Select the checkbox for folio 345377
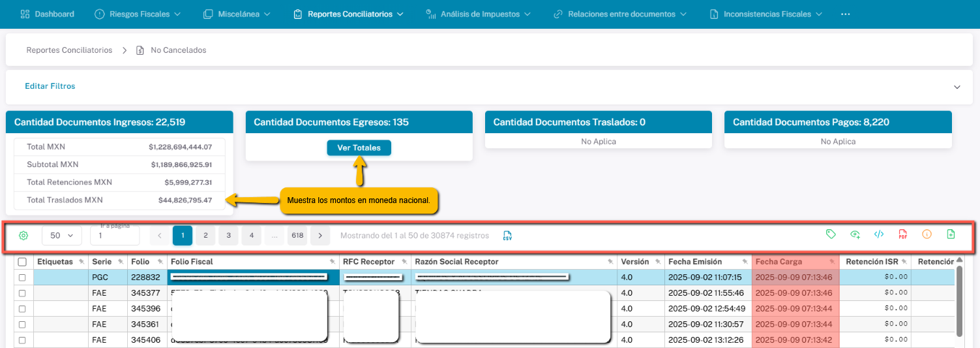This screenshot has height=348, width=980. click(x=22, y=293)
